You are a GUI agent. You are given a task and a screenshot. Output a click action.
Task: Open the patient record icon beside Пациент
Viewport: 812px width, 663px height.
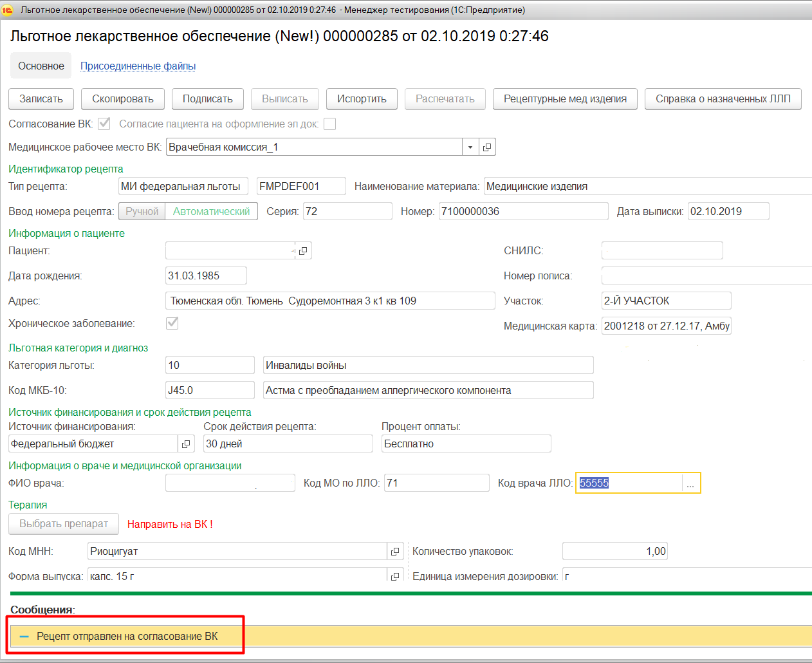coord(303,251)
